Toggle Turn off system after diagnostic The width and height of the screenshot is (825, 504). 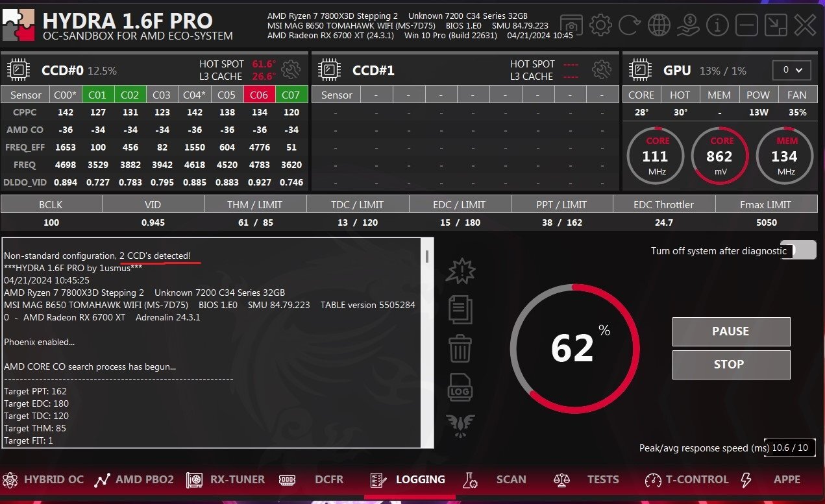[x=799, y=250]
